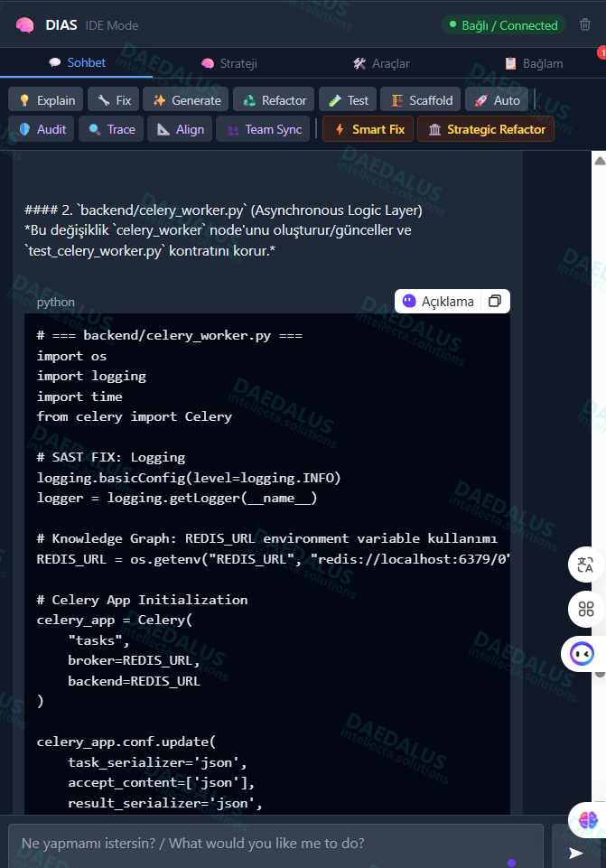Click the 'logging.basicConfig(level=logging.INFO)' line
Screen dimensions: 606x868
(x=188, y=477)
